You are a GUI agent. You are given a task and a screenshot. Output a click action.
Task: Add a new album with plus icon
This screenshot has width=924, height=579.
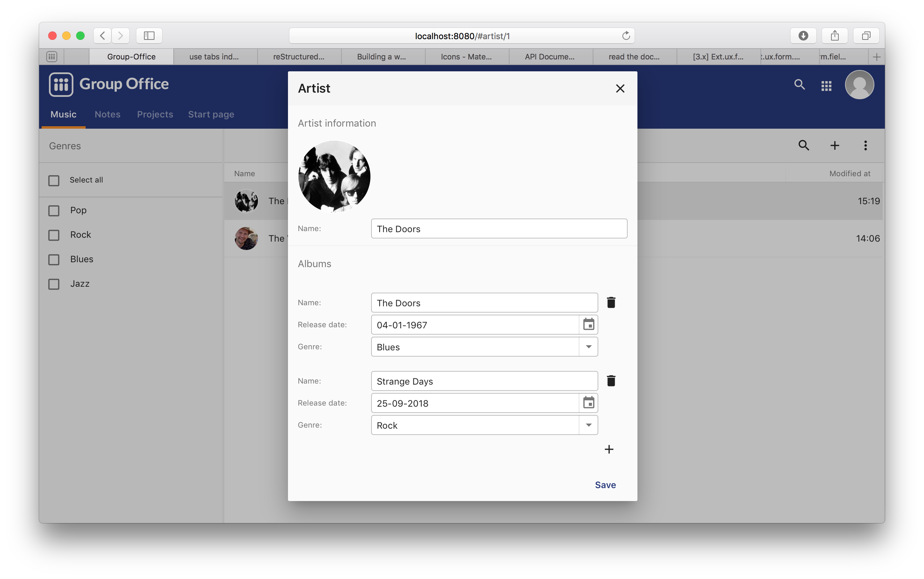tap(608, 449)
